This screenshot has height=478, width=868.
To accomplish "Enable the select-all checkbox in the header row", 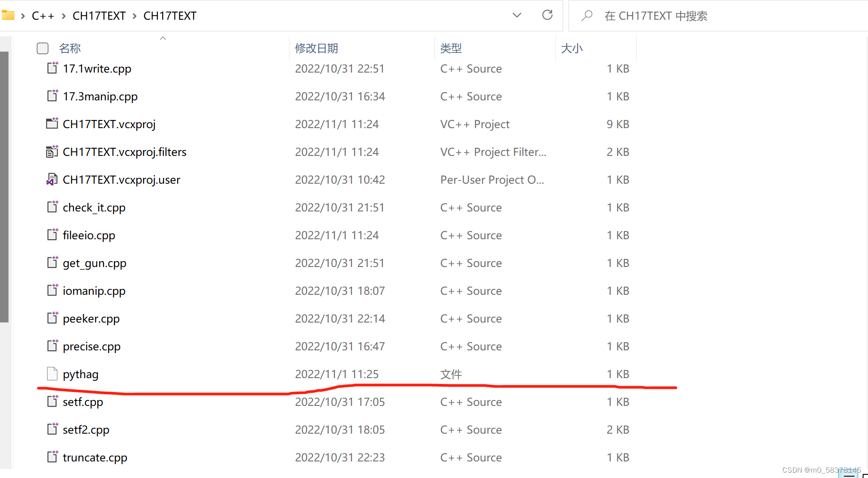I will coord(42,48).
